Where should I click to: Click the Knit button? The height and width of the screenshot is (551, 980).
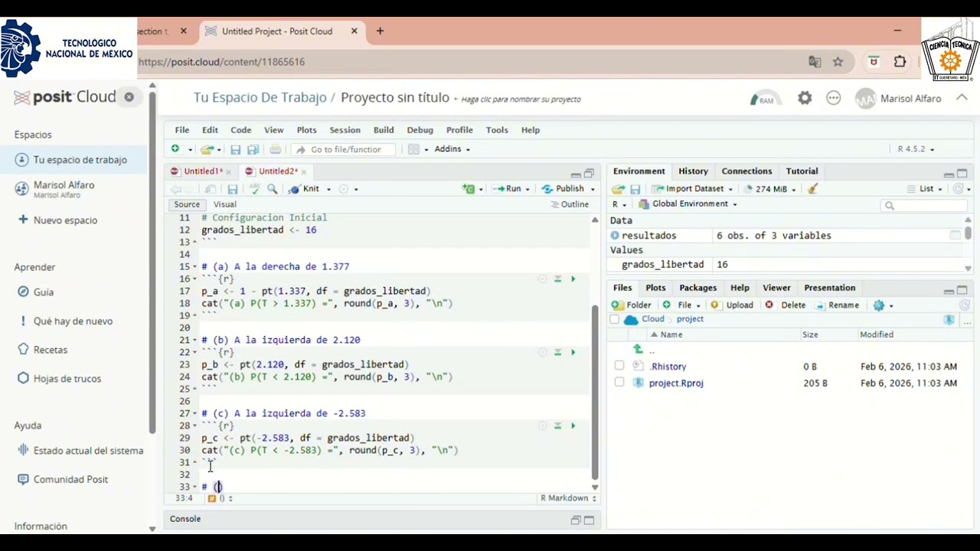click(304, 189)
